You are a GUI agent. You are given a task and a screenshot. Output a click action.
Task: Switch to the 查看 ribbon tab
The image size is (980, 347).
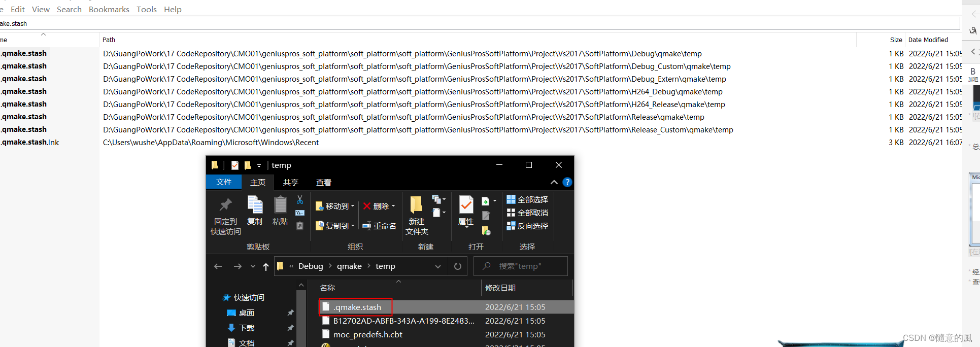pos(324,182)
